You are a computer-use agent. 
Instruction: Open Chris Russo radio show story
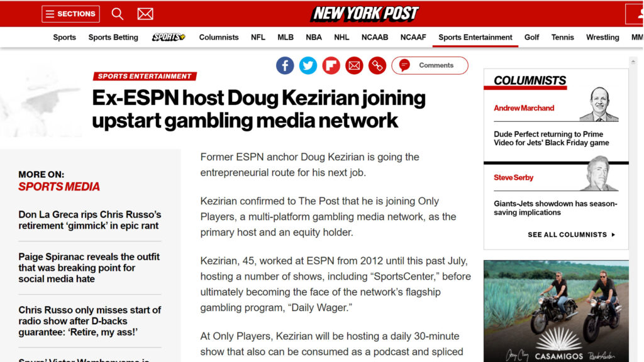[x=89, y=321]
